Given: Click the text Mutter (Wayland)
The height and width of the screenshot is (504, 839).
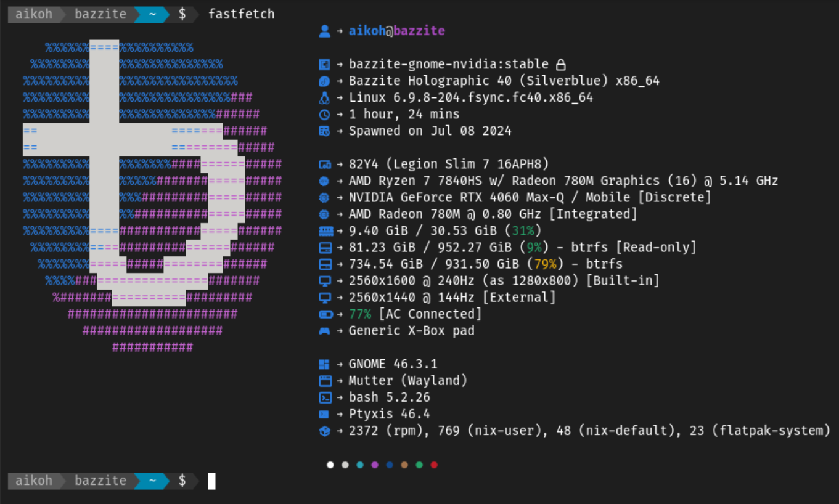Looking at the screenshot, I should coord(408,380).
